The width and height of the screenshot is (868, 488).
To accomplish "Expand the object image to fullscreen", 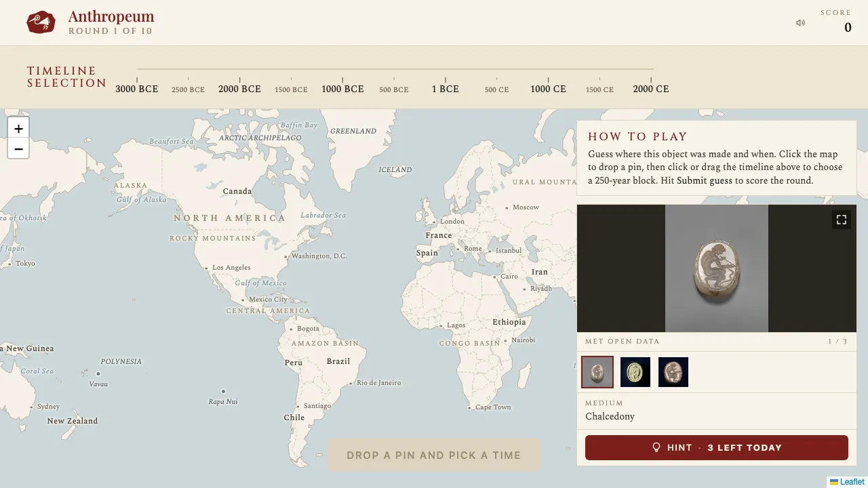I will [842, 220].
